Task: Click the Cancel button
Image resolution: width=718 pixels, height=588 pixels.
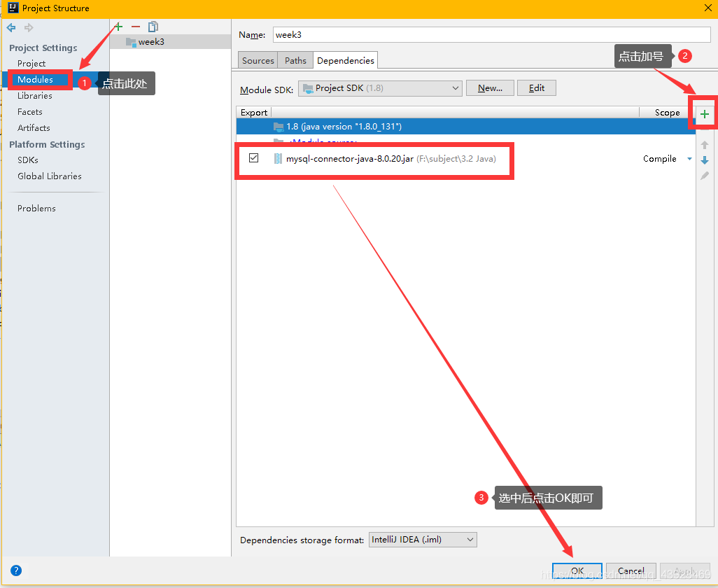Action: pyautogui.click(x=631, y=571)
